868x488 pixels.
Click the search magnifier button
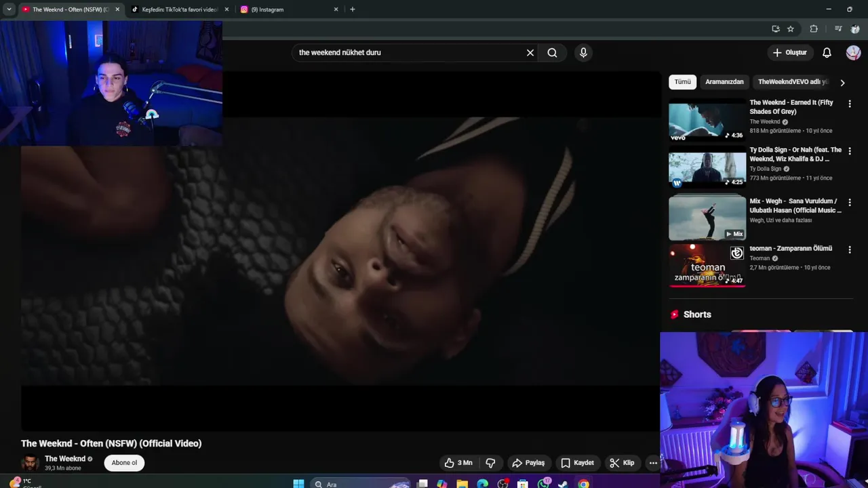552,53
